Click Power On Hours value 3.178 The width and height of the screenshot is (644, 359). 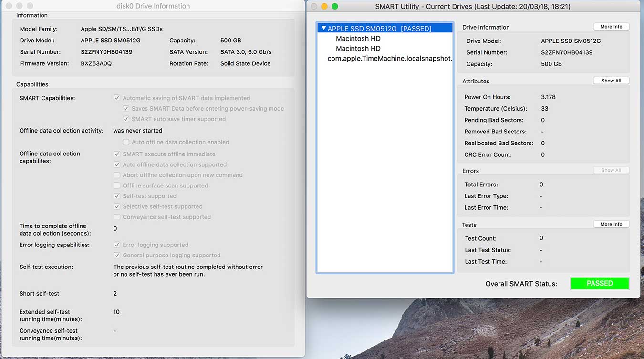point(548,97)
